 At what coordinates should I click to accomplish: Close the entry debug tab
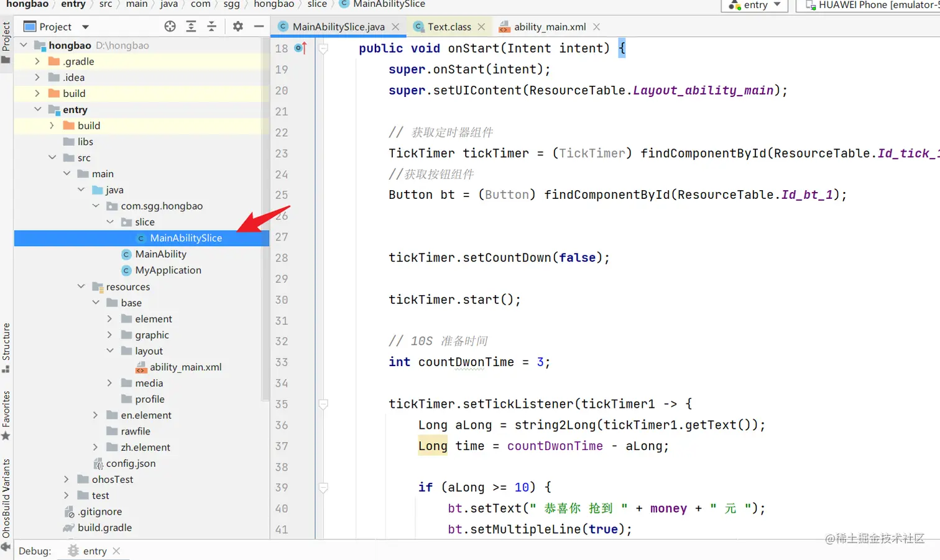click(x=116, y=551)
